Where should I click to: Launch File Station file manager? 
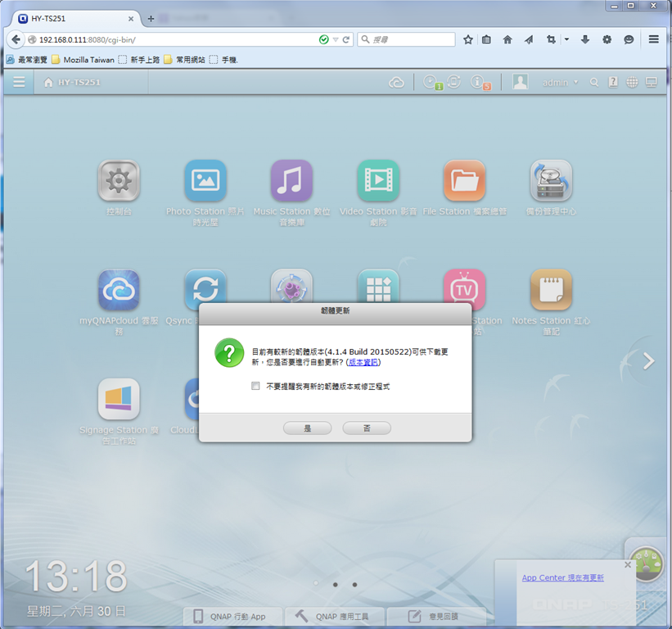(465, 180)
